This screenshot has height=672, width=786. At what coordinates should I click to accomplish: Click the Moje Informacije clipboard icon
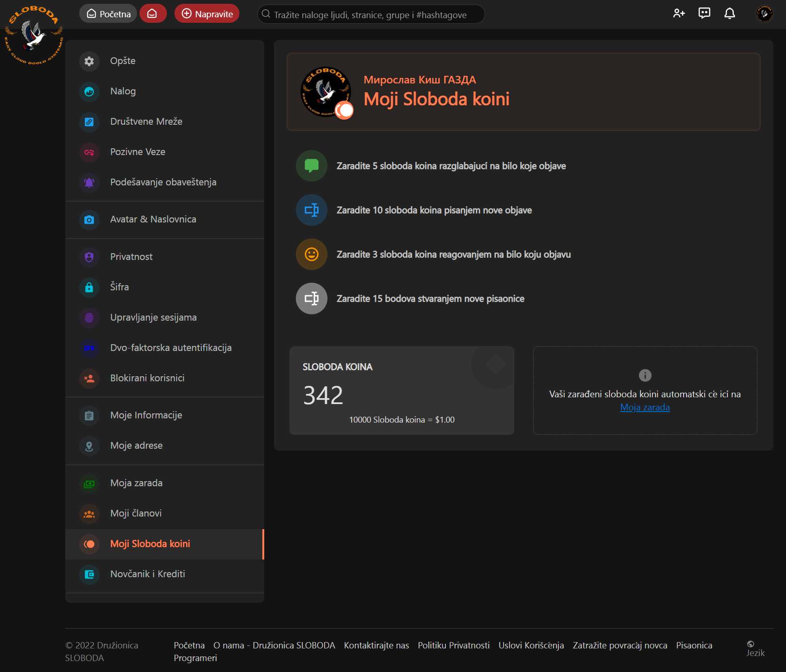coord(89,415)
